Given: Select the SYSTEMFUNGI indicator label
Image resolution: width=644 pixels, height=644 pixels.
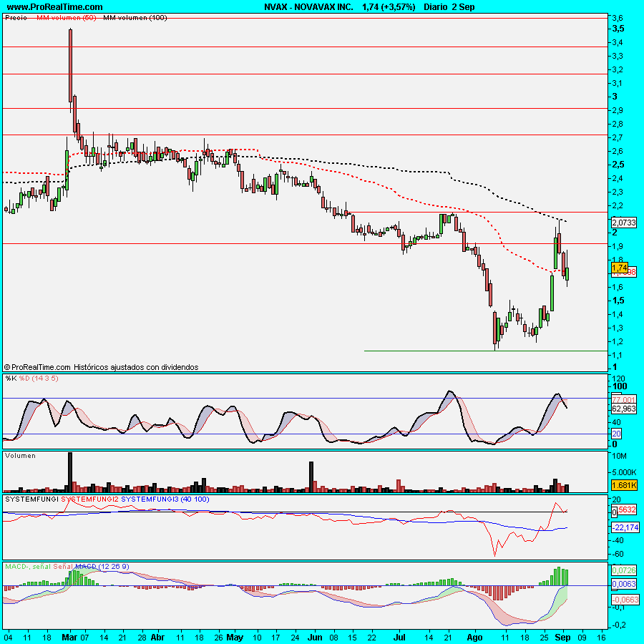Looking at the screenshot, I should [x=32, y=499].
